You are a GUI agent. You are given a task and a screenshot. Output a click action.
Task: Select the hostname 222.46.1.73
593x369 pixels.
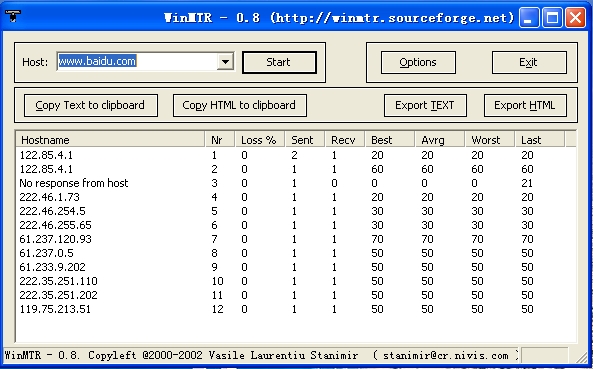(50, 197)
